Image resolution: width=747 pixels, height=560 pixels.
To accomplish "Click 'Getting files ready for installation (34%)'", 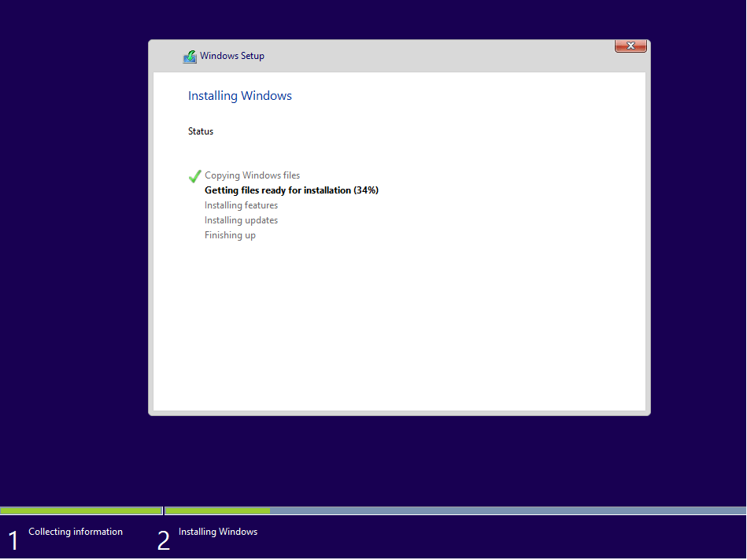I will pyautogui.click(x=291, y=190).
